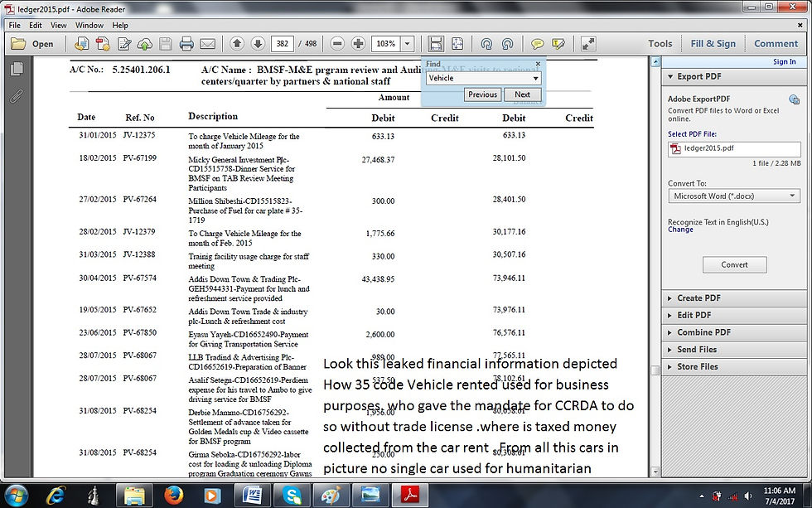The image size is (812, 508).
Task: Click the Select PDF File link
Action: [x=692, y=134]
